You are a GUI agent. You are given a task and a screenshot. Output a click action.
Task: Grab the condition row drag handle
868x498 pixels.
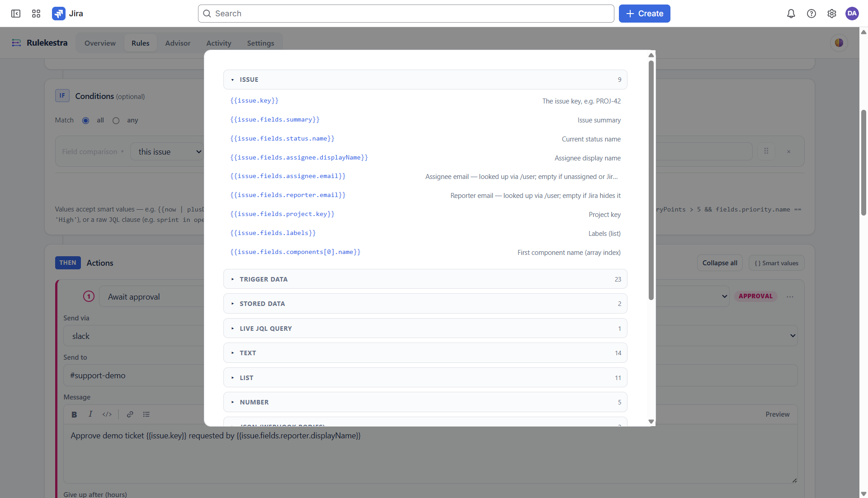tap(766, 151)
